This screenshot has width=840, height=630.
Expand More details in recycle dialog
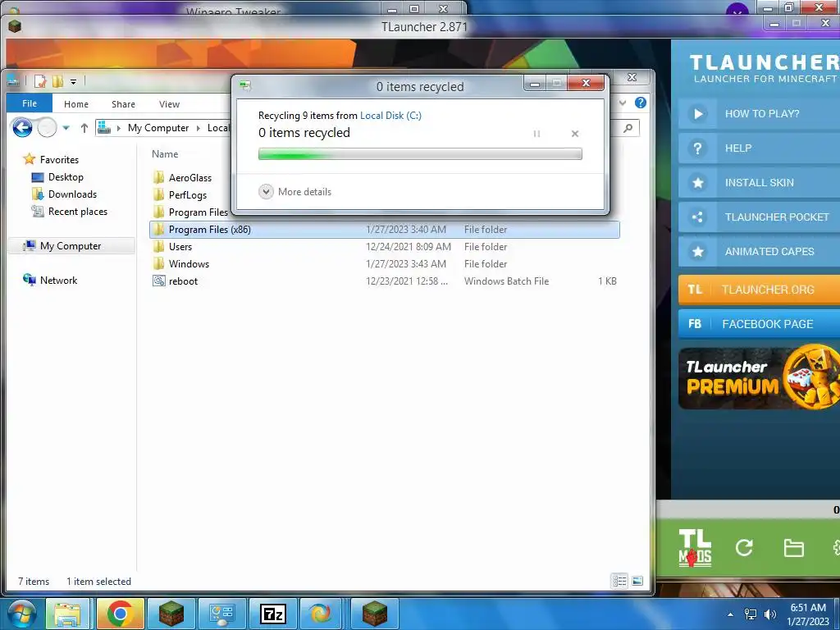pyautogui.click(x=295, y=192)
